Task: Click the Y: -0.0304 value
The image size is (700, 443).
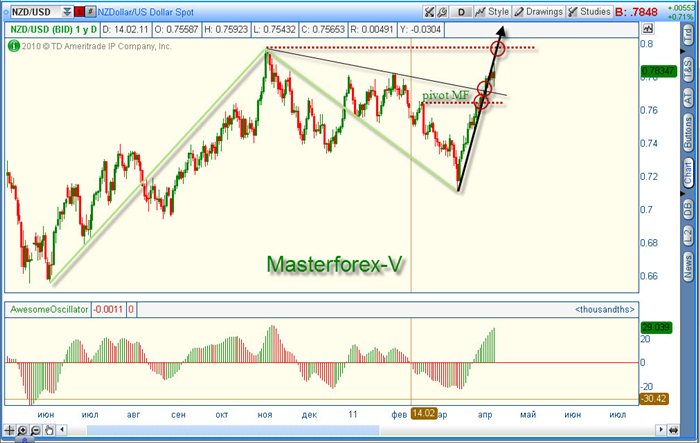Action: pos(420,29)
